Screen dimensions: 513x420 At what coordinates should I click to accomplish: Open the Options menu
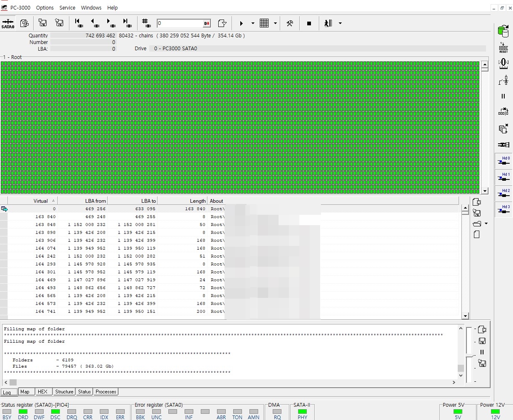(x=45, y=7)
